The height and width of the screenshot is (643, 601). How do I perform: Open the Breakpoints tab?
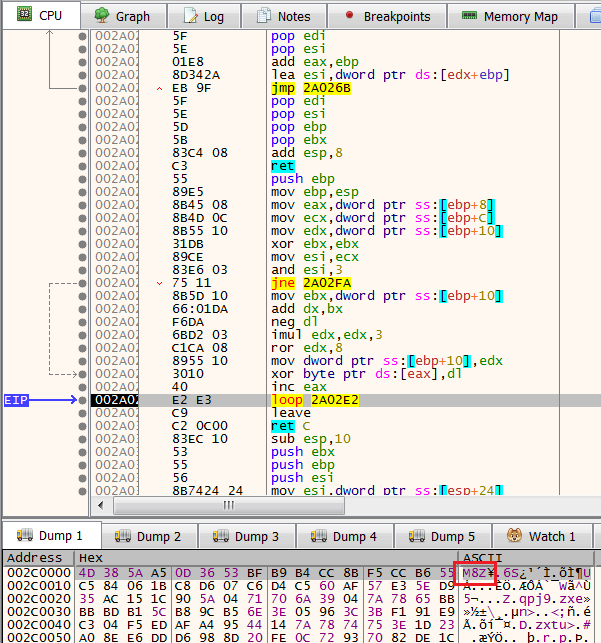[x=387, y=16]
